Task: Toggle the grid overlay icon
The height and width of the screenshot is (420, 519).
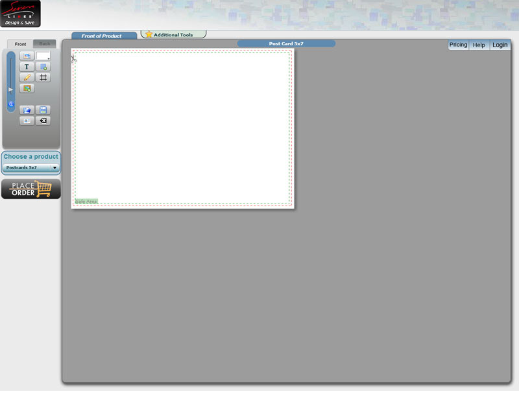Action: [x=43, y=78]
